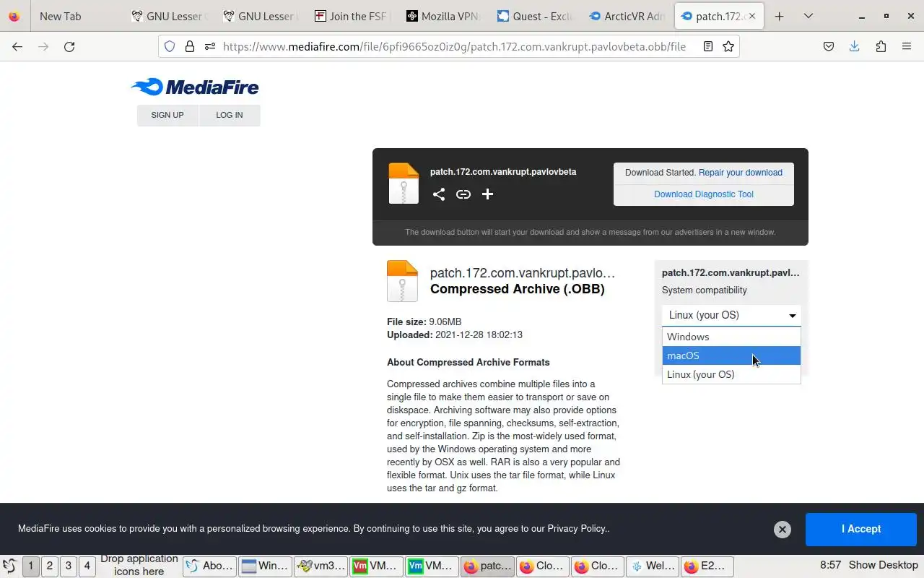Click the file name patch.172.com.vankrupt.pavlovbeta in header
The width and height of the screenshot is (924, 578).
(503, 172)
